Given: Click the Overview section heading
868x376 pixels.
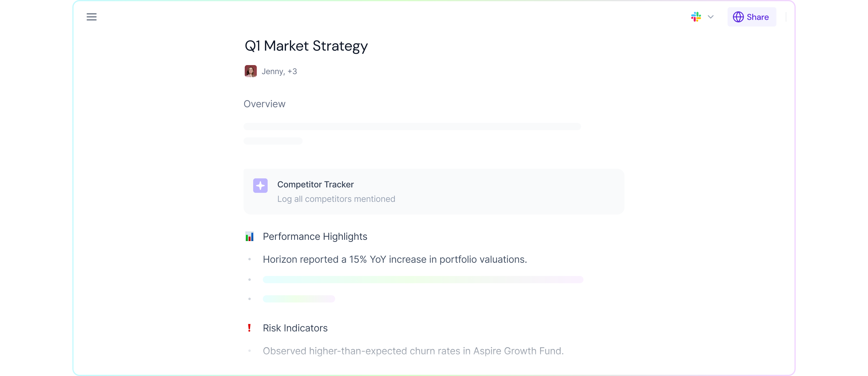Looking at the screenshot, I should click(x=264, y=104).
